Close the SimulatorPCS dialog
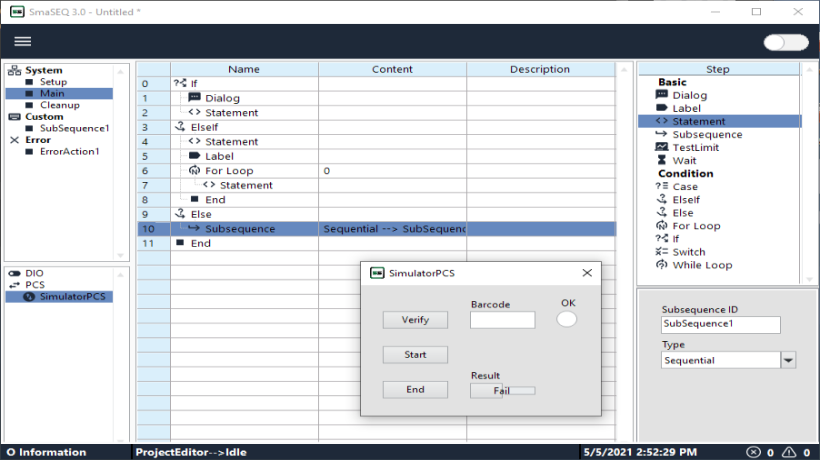The height and width of the screenshot is (460, 820). point(587,273)
